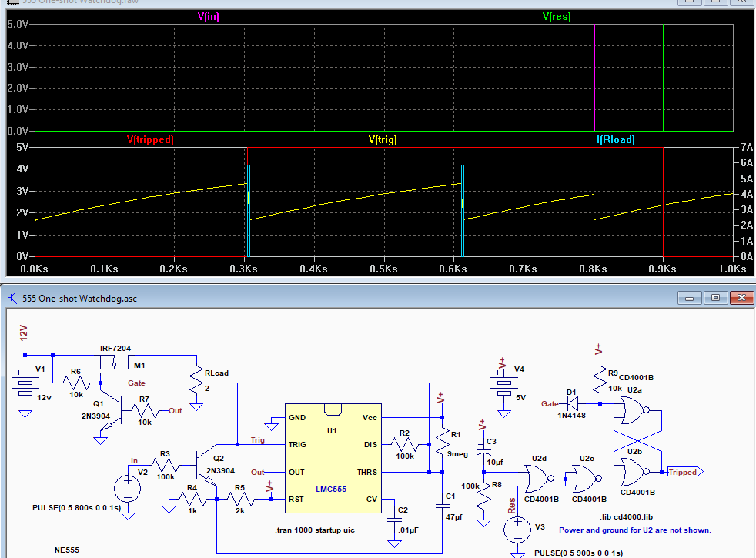Select the U2d NOR gate
Image resolution: width=756 pixels, height=558 pixels.
pyautogui.click(x=539, y=479)
